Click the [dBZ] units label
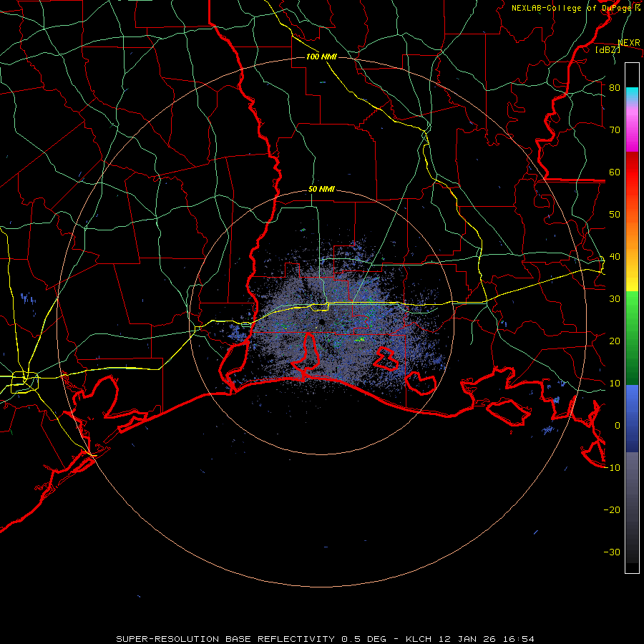This screenshot has width=644, height=644. (608, 50)
